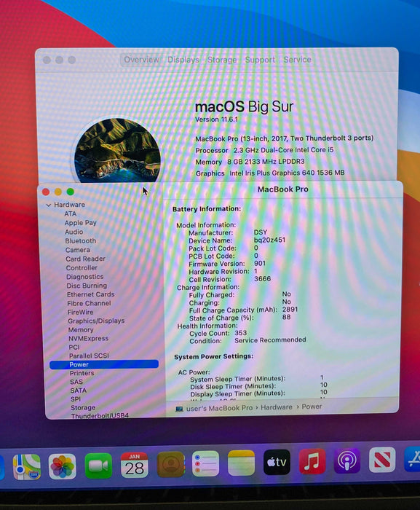Click the State of Charge value 88

[286, 317]
